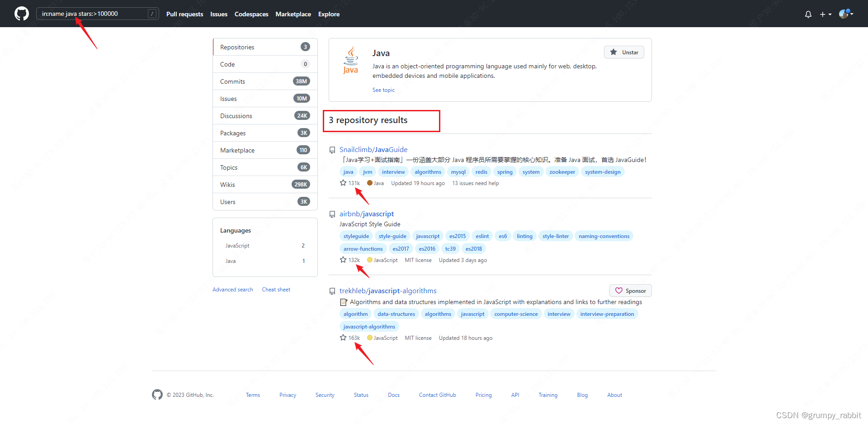
Task: Click the interview-preparation topic tag
Action: tap(607, 314)
